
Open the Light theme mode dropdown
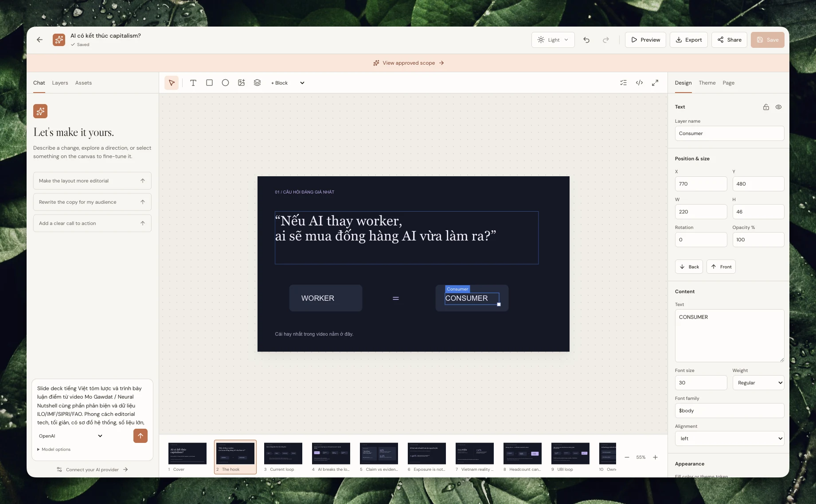point(553,40)
